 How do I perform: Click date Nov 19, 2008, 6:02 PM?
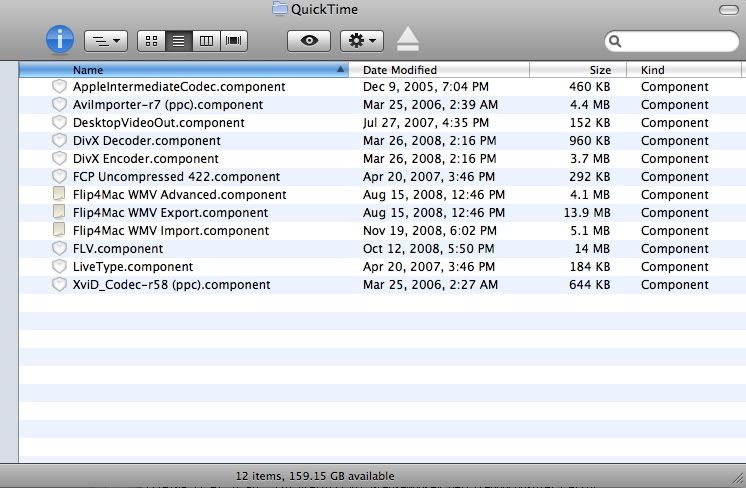[x=430, y=231]
